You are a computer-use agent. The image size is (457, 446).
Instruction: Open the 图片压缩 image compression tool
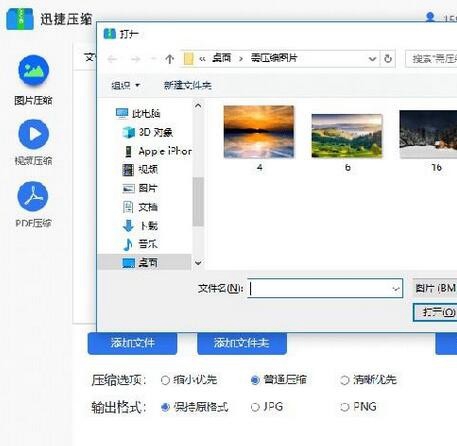pyautogui.click(x=33, y=80)
